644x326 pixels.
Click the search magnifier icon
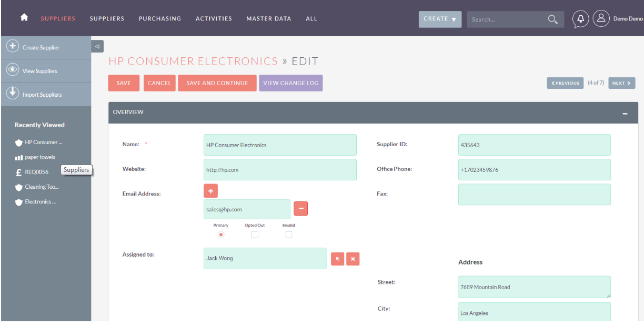552,19
